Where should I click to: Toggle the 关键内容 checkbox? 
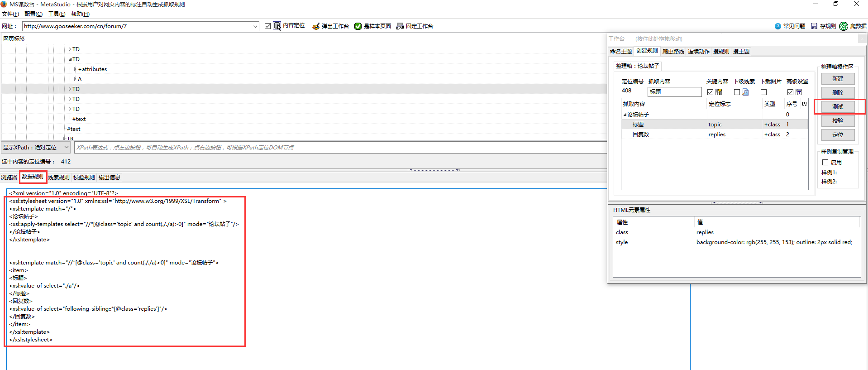click(x=710, y=92)
